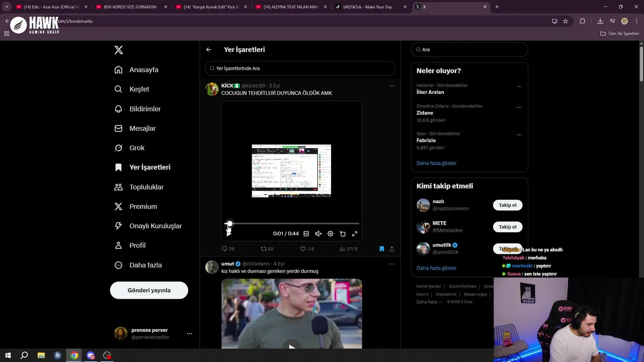The image size is (644, 362).
Task: Unmute the video sound
Action: pyautogui.click(x=318, y=234)
